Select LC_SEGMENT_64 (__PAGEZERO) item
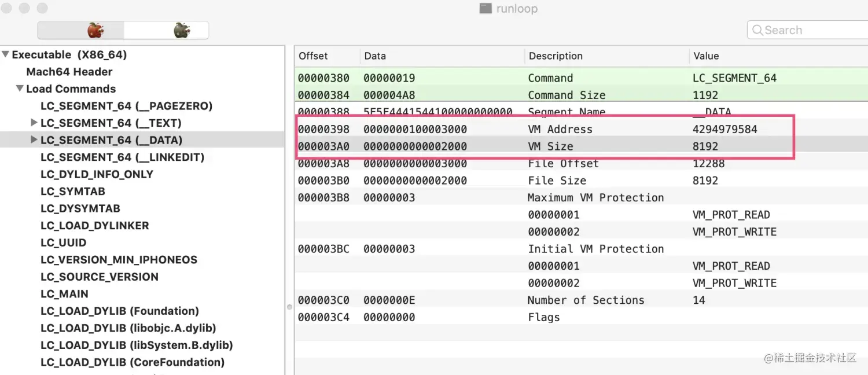868x375 pixels. coord(127,106)
